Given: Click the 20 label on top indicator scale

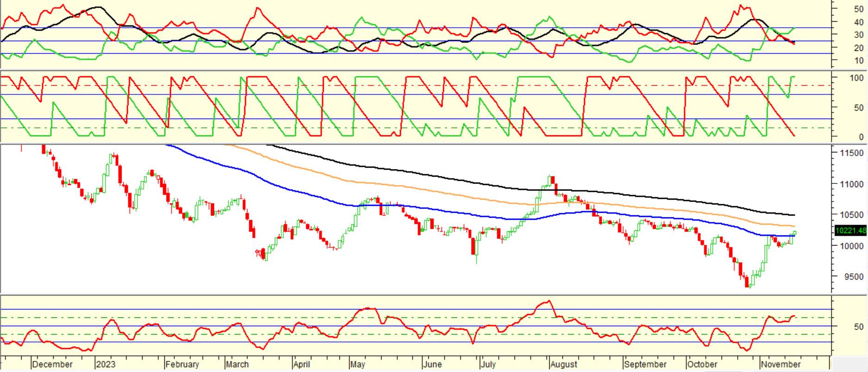Looking at the screenshot, I should click(858, 48).
